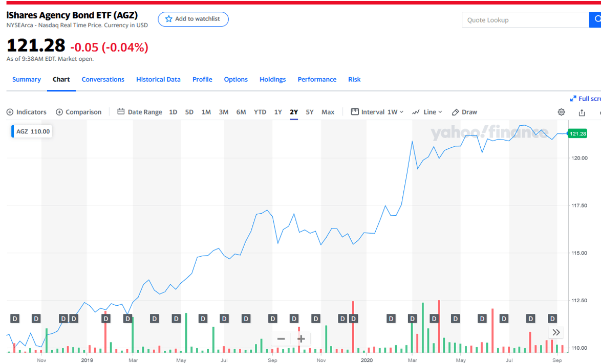The width and height of the screenshot is (601, 364).
Task: Click the 112.50 price axis label
Action: [579, 301]
